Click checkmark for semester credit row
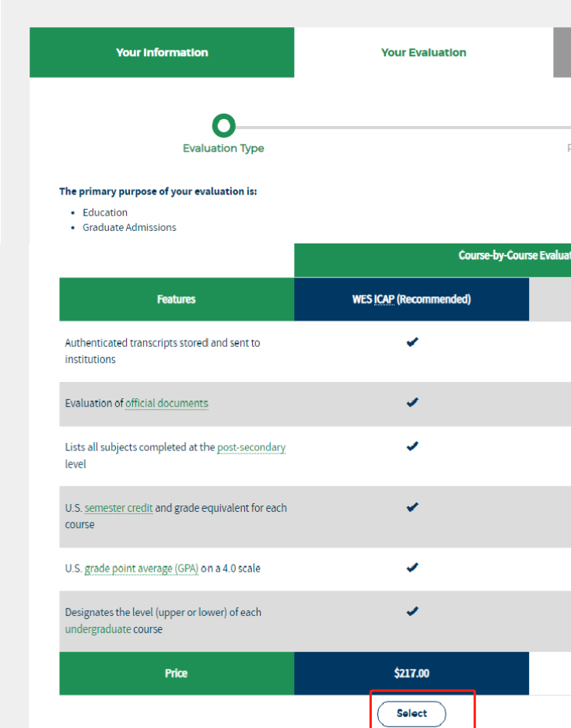 pyautogui.click(x=412, y=507)
